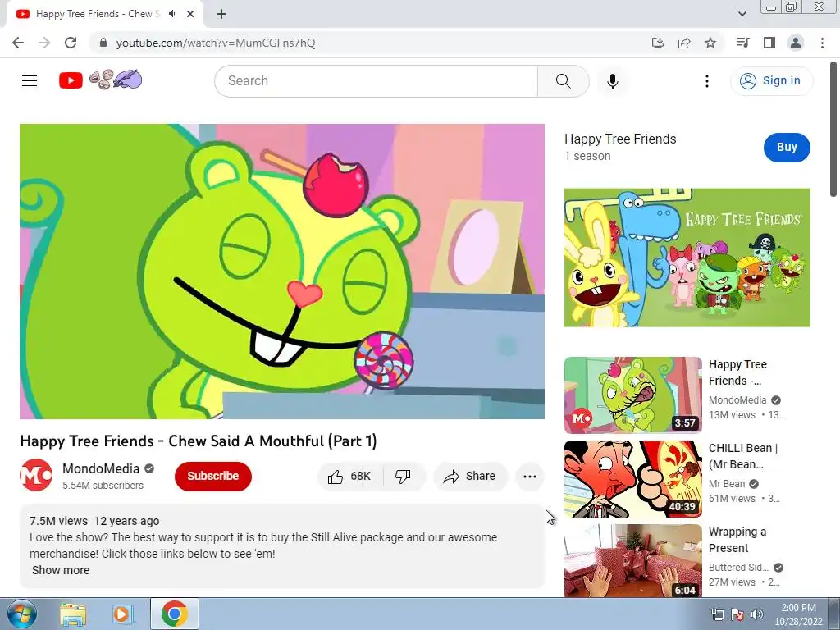Click 'Happy Tree Friends' show heading
The width and height of the screenshot is (840, 630).
(620, 139)
